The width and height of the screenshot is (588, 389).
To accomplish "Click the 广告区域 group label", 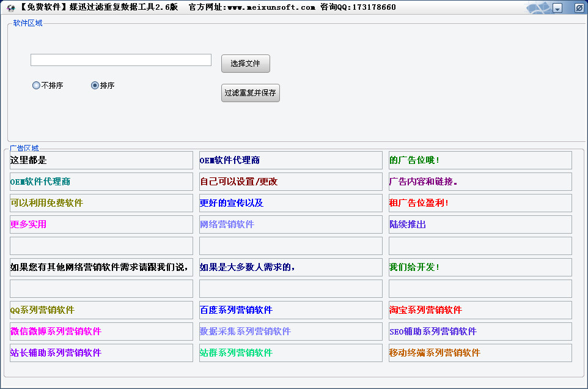I will click(x=24, y=148).
